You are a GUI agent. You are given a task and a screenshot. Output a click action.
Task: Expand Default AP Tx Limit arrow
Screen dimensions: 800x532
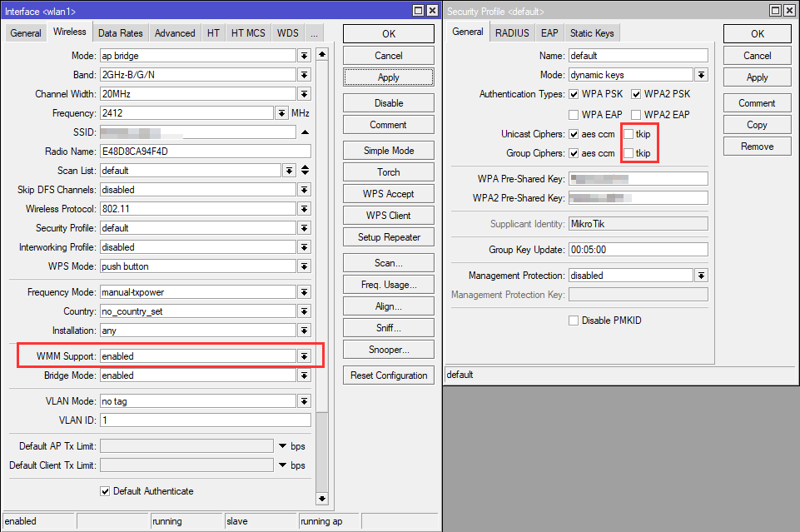pyautogui.click(x=283, y=446)
